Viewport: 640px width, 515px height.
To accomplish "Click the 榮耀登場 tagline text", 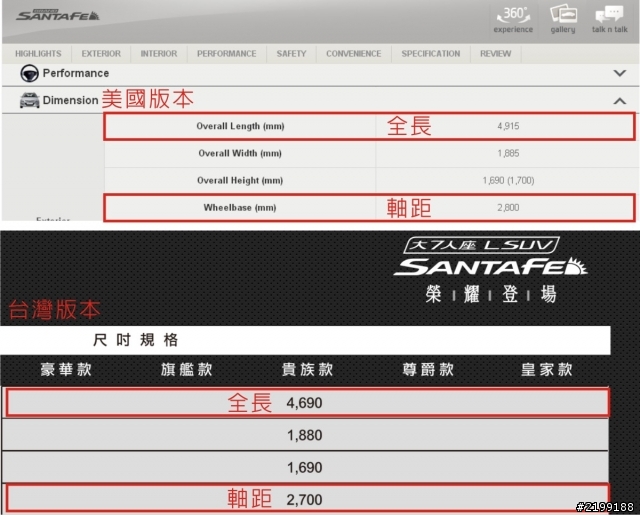I will [491, 294].
